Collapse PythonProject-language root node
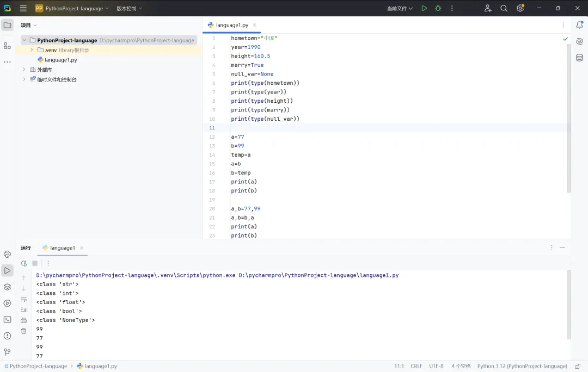The height and width of the screenshot is (372, 588). [24, 40]
